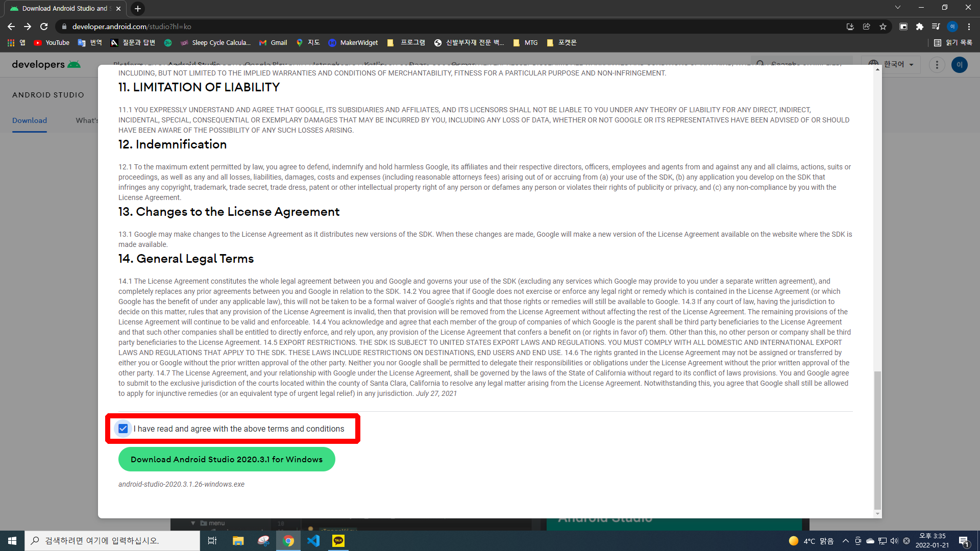Image resolution: width=980 pixels, height=551 pixels.
Task: Click the address bar URL
Action: (x=132, y=27)
